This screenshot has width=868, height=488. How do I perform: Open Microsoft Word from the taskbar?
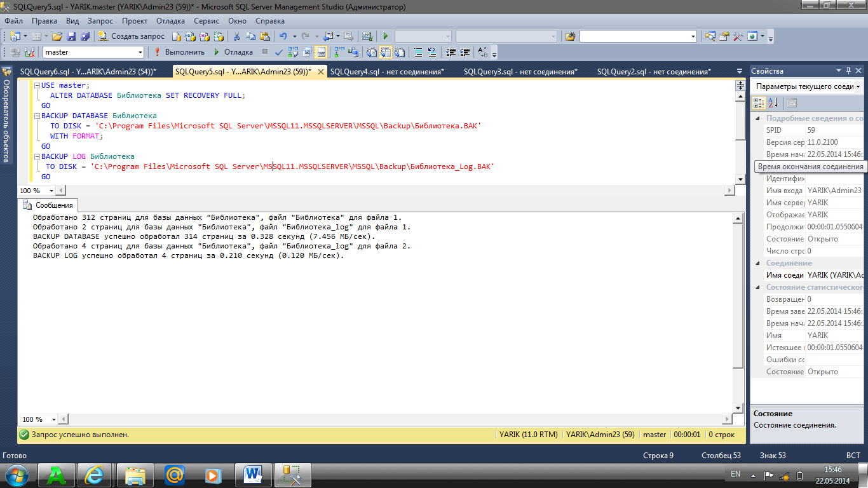253,474
